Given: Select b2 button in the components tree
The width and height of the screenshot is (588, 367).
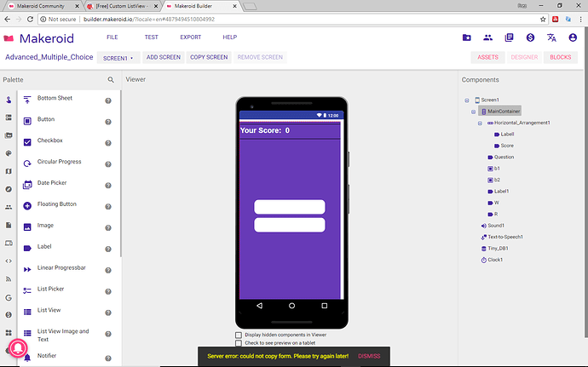Looking at the screenshot, I should [x=493, y=180].
